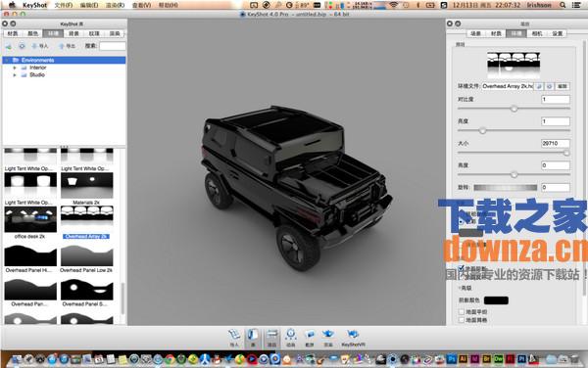The image size is (588, 368).
Task: Toggle the 地面阴影 ground shadows checkbox
Action: (462, 268)
